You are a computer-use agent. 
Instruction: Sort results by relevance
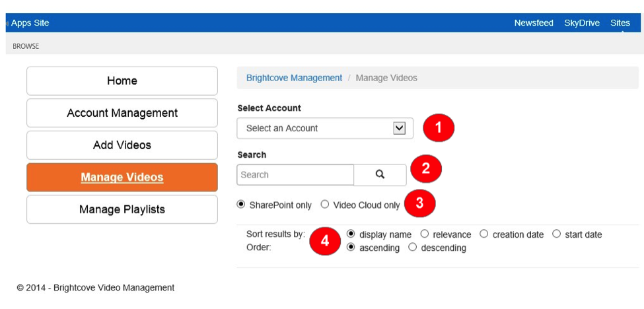tap(425, 234)
